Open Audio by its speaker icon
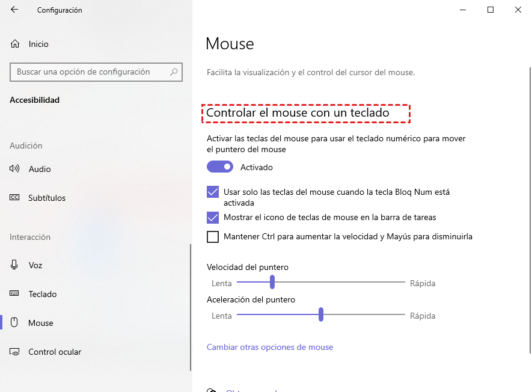Image resolution: width=532 pixels, height=392 pixels. coord(14,168)
